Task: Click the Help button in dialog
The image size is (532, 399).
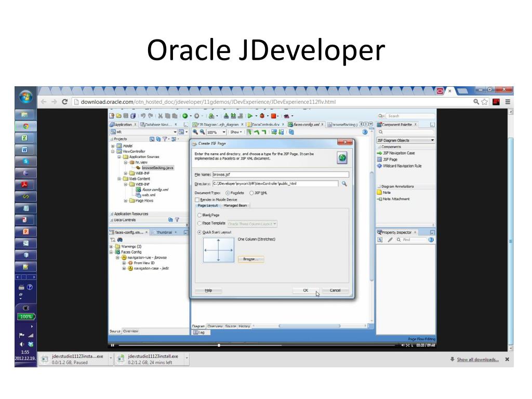Action: point(208,290)
